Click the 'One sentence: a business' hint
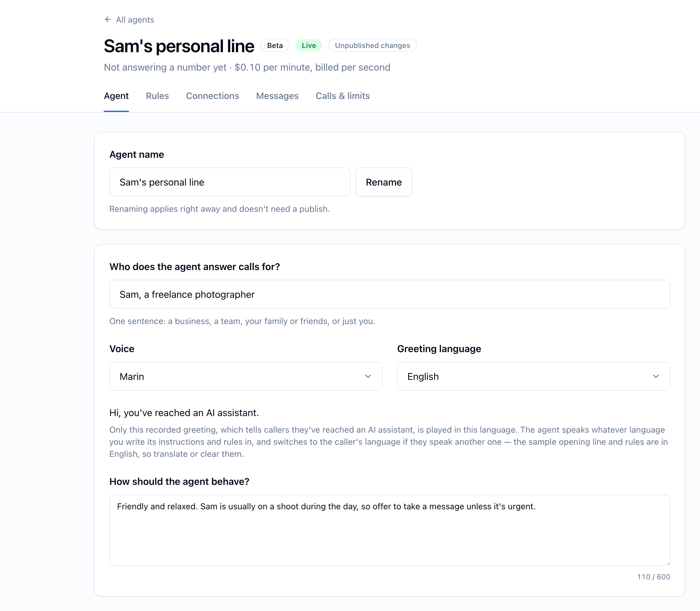This screenshot has width=700, height=611. click(242, 321)
